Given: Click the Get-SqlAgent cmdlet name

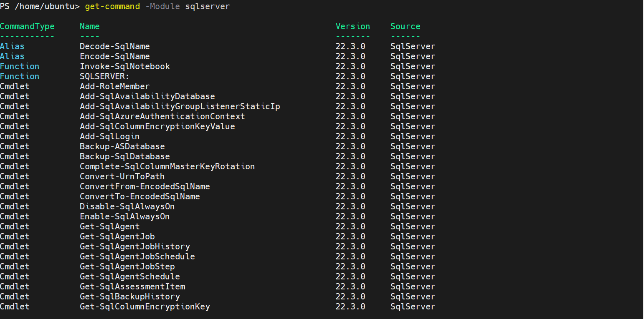Looking at the screenshot, I should [110, 226].
